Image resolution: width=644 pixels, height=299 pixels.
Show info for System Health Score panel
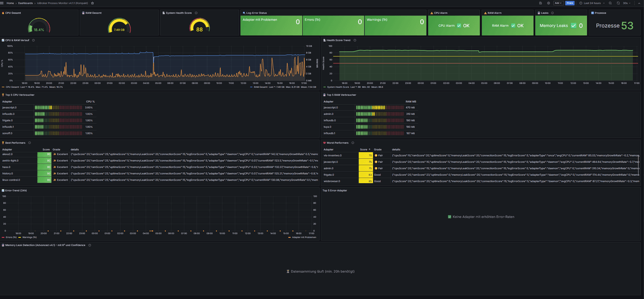click(x=196, y=12)
